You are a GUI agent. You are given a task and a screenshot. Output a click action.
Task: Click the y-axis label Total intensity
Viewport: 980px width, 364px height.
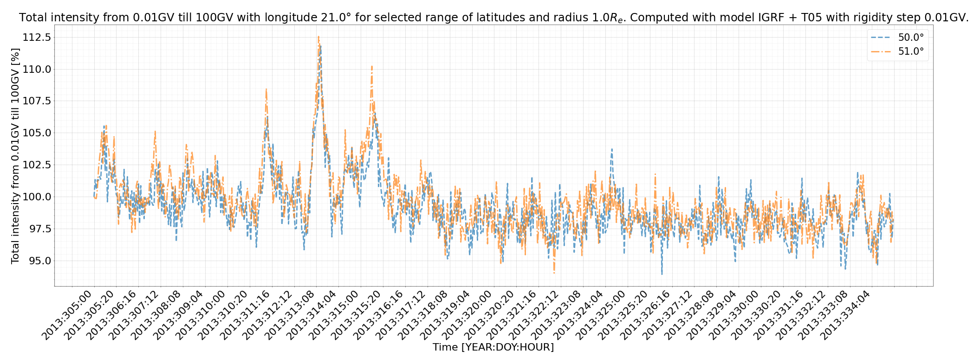click(x=15, y=156)
